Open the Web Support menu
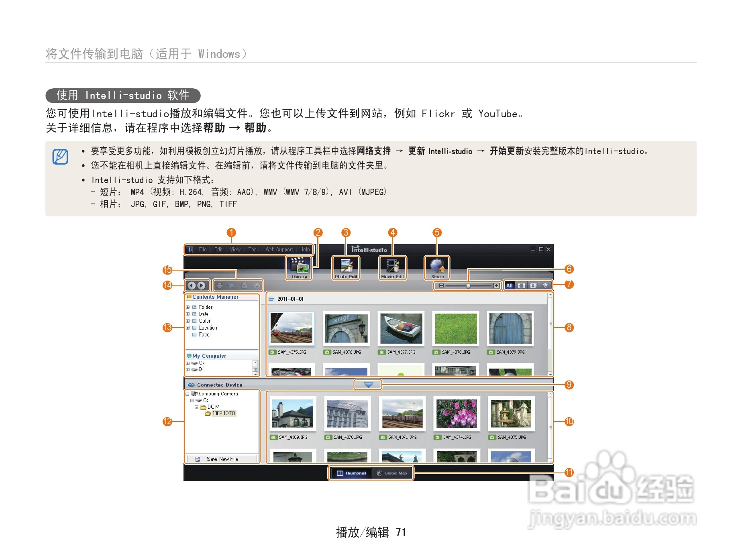The image size is (742, 560). tap(279, 250)
